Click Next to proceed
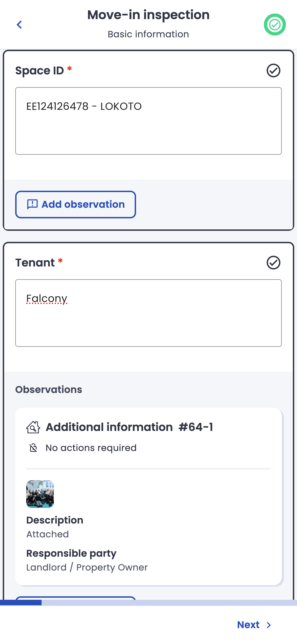 (x=248, y=625)
